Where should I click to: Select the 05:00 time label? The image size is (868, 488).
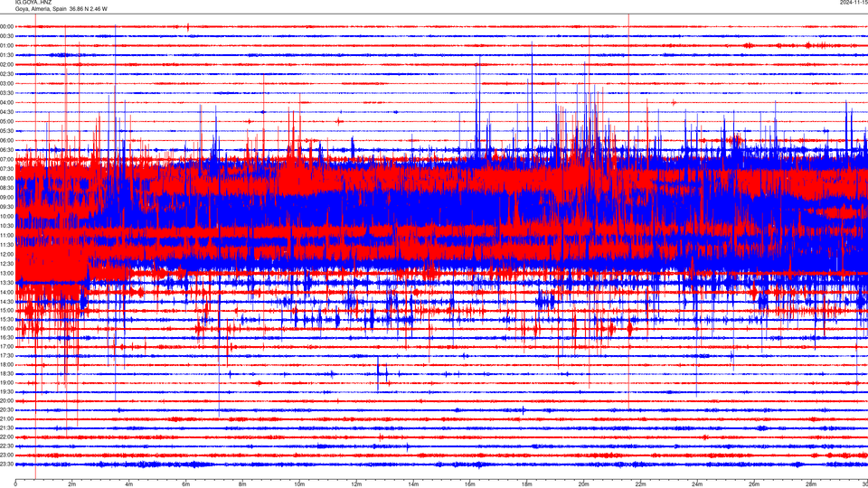6,121
